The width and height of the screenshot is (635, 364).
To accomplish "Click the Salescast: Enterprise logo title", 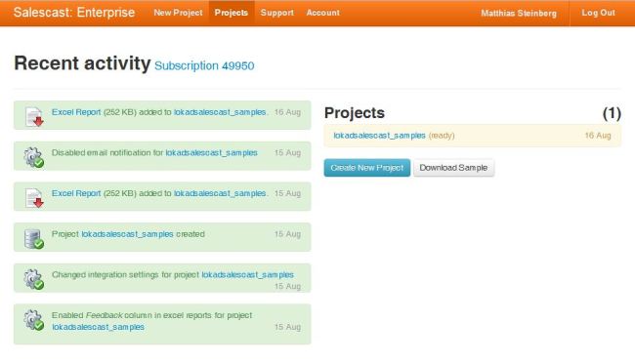I will pyautogui.click(x=74, y=12).
